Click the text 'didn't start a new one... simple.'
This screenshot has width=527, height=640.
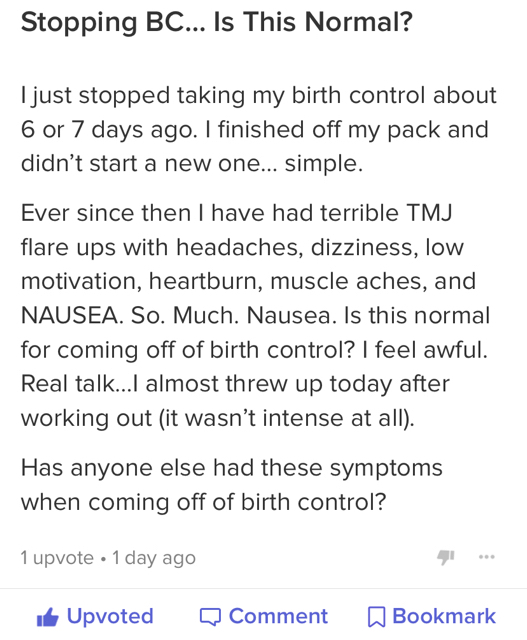(192, 164)
